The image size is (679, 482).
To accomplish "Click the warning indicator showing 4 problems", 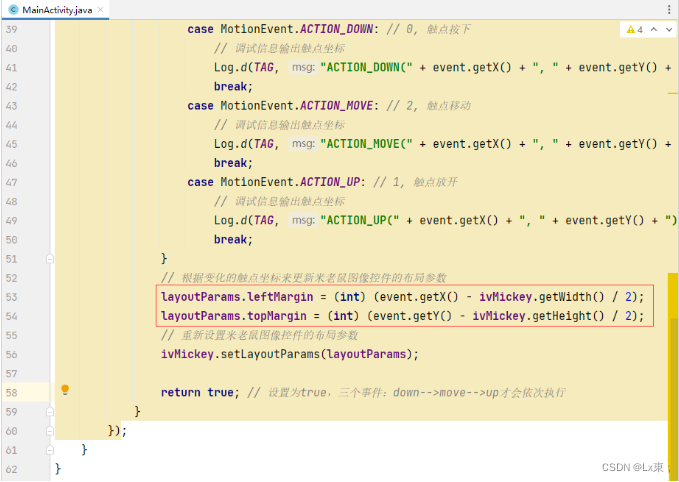I will [635, 29].
